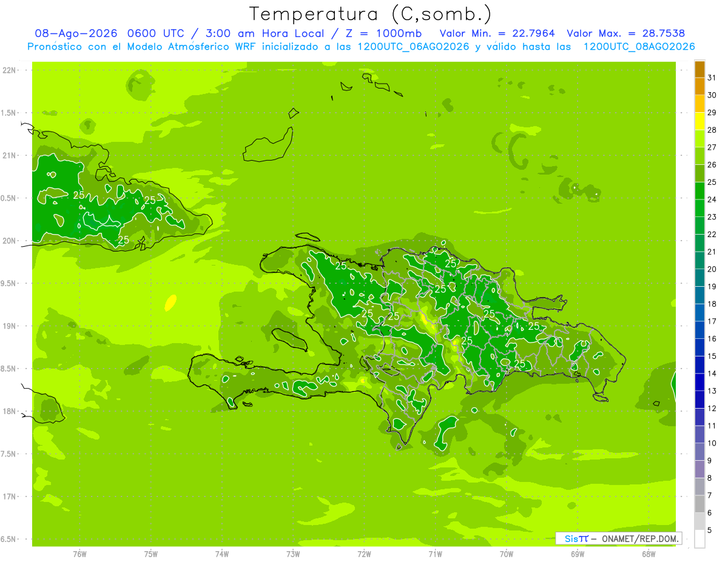728x562 pixels.
Task: Click the color scale label '12'
Action: (x=712, y=409)
